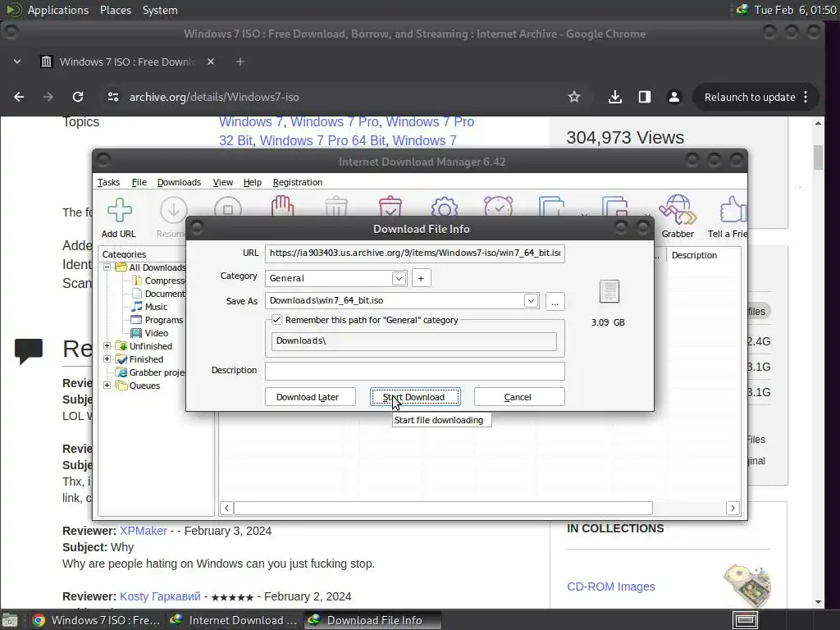This screenshot has width=840, height=630.
Task: Open the Save As path dropdown
Action: tap(531, 300)
